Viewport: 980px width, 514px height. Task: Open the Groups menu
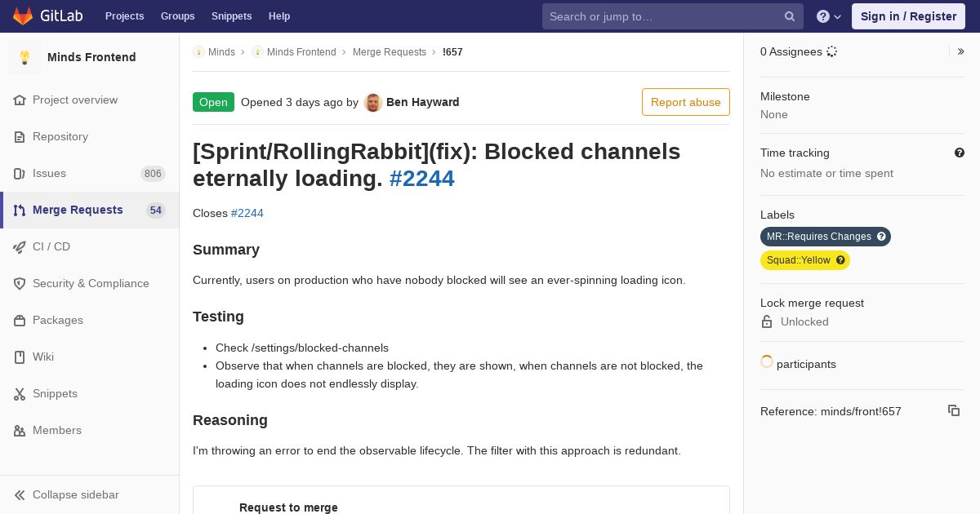coord(178,16)
